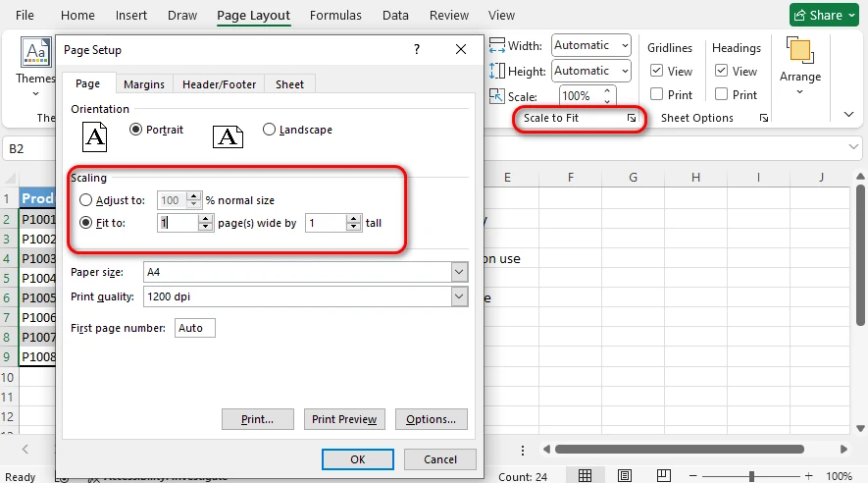Expand the Share button dropdown

[x=851, y=16]
